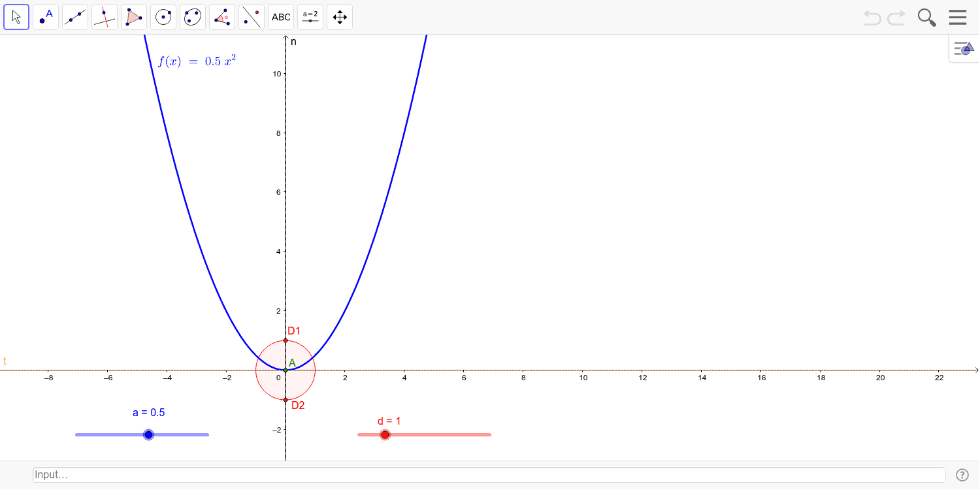The image size is (980, 490).
Task: Open the input help question mark
Action: [x=962, y=475]
